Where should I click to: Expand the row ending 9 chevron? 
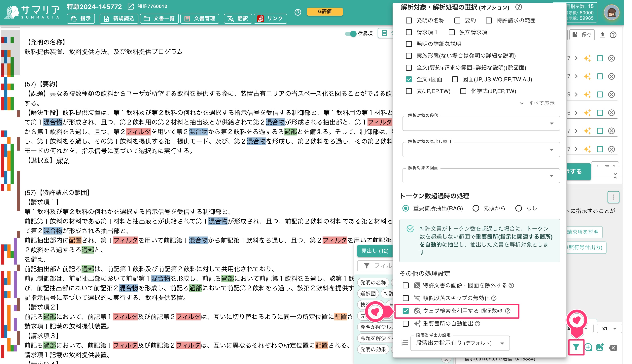point(576,94)
